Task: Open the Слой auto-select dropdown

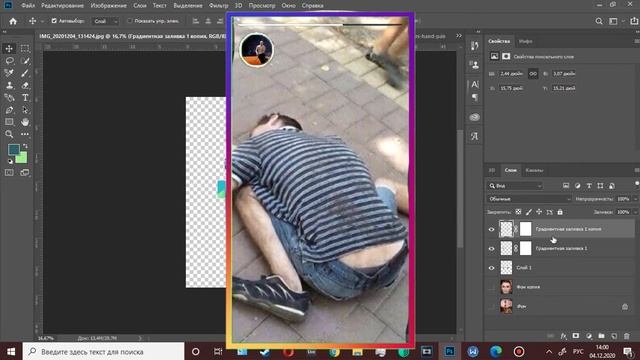Action: point(106,21)
